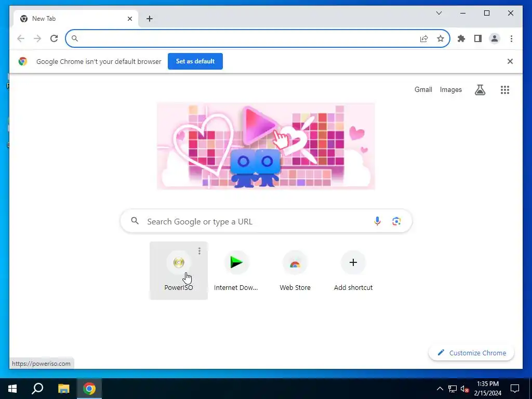Click the magnifier in the address bar
Screen dimensions: 532x399
point(75,38)
